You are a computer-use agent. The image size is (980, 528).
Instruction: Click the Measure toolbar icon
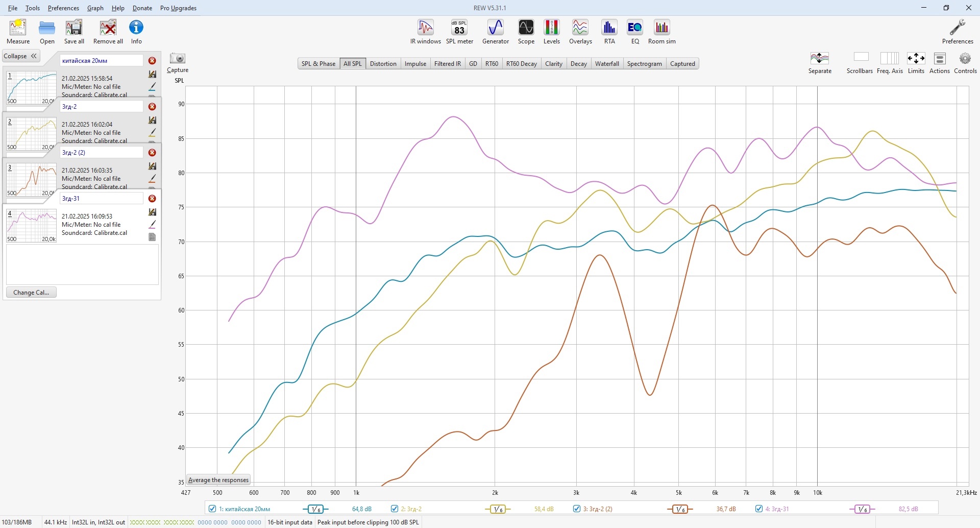18,28
